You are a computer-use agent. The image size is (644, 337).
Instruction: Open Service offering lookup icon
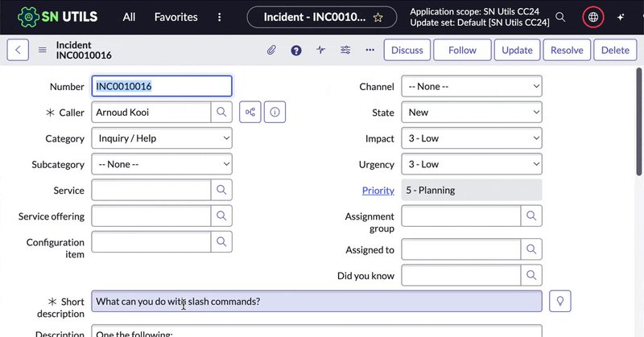(221, 216)
